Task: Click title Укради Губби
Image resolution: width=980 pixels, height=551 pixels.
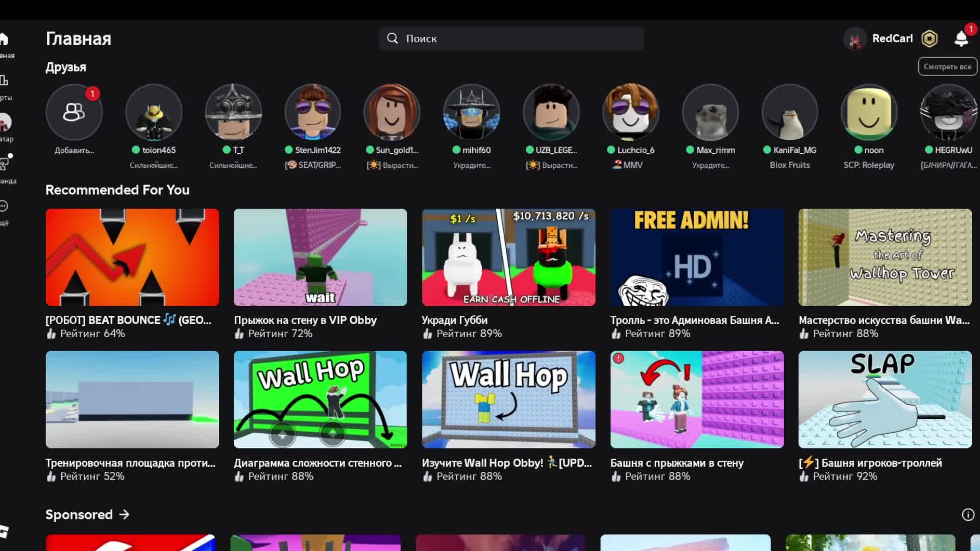Action: [x=454, y=320]
